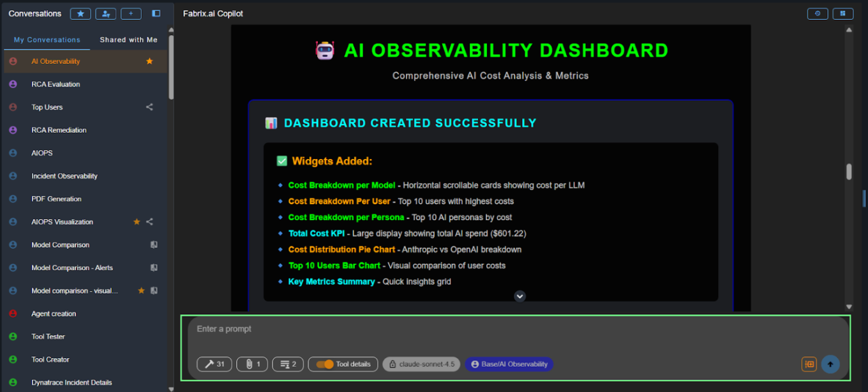Click the user filter icon in Conversations header
Viewport: 868px width, 392px height.
point(106,13)
